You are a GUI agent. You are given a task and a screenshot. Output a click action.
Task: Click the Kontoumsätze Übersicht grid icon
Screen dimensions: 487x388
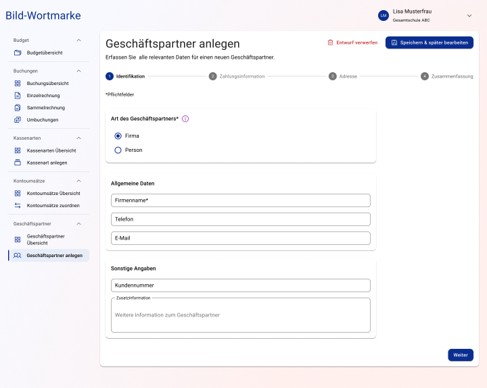pos(18,193)
